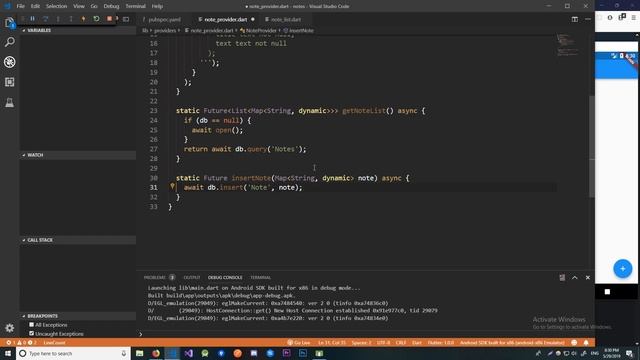This screenshot has height=360, width=640.
Task: Open the Search view in activity bar
Action: (9, 42)
